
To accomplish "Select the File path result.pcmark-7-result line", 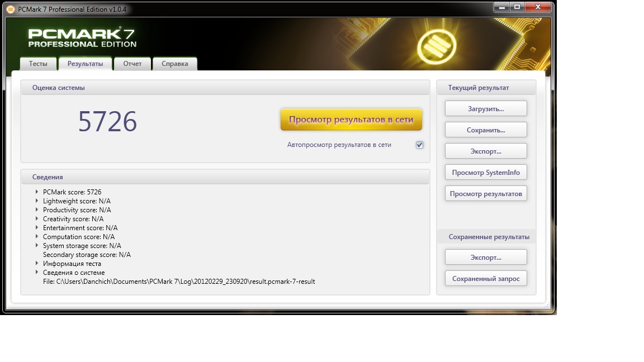I will [179, 282].
